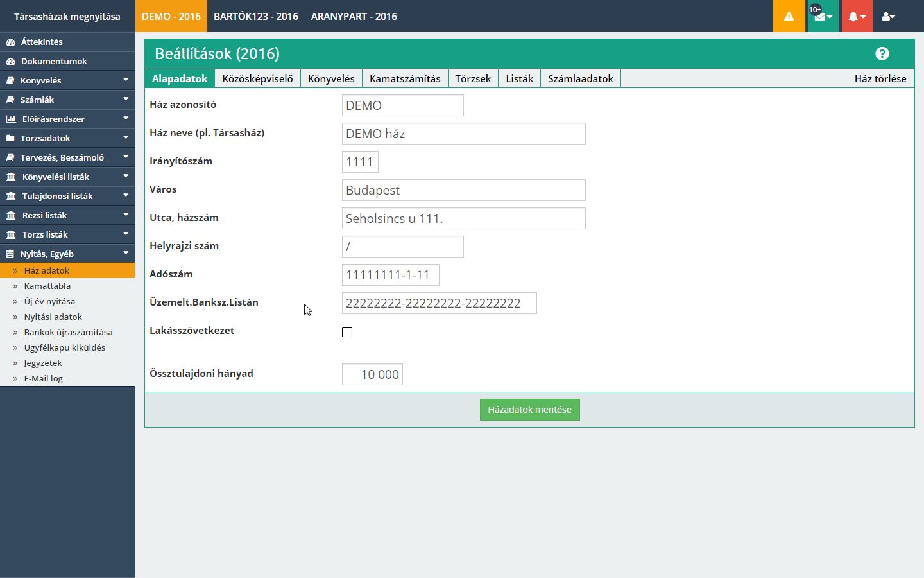Click the Házadatok mentése button
Screen dimensions: 924x578
click(x=529, y=410)
